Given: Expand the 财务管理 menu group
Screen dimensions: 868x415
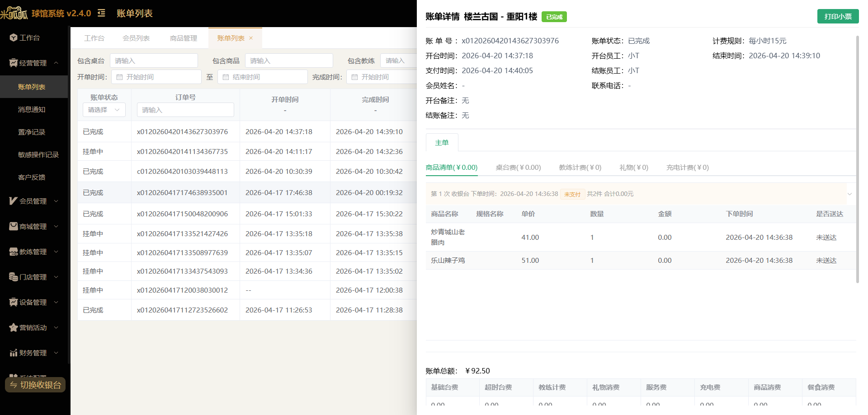Looking at the screenshot, I should [56, 353].
